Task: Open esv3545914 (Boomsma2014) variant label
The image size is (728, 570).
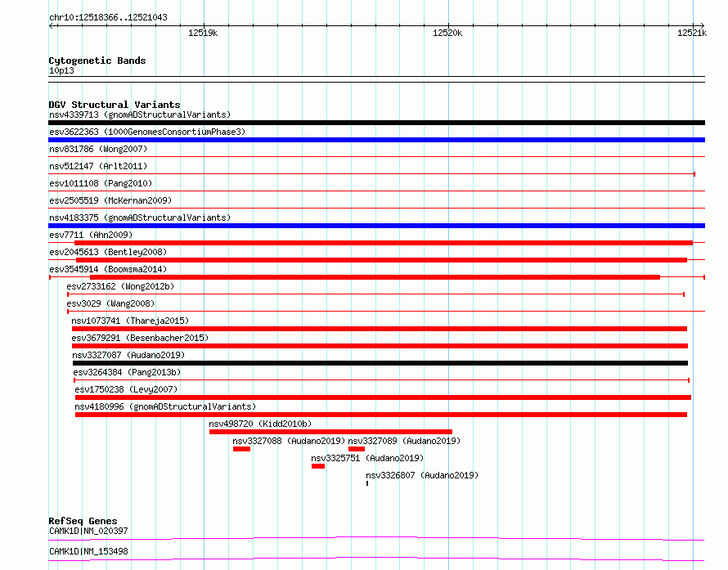Action: [108, 269]
